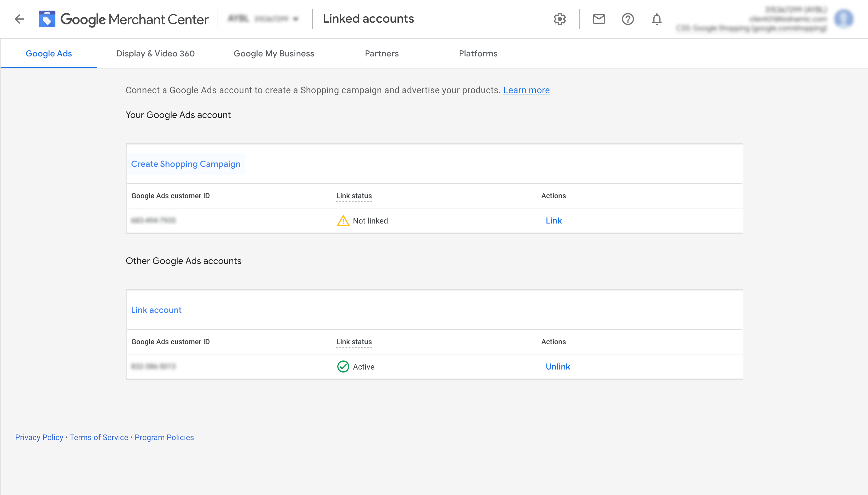The image size is (868, 495).
Task: Click the Other Google Ads accounts heading
Action: pyautogui.click(x=183, y=261)
